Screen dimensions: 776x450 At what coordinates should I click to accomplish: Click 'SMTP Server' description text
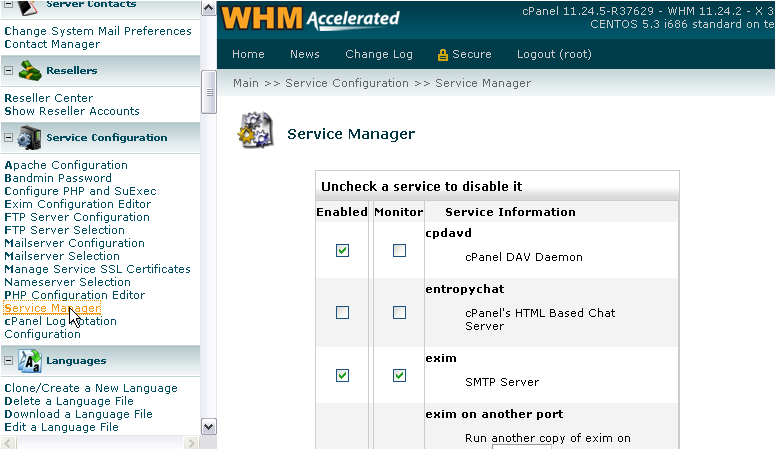pos(502,382)
